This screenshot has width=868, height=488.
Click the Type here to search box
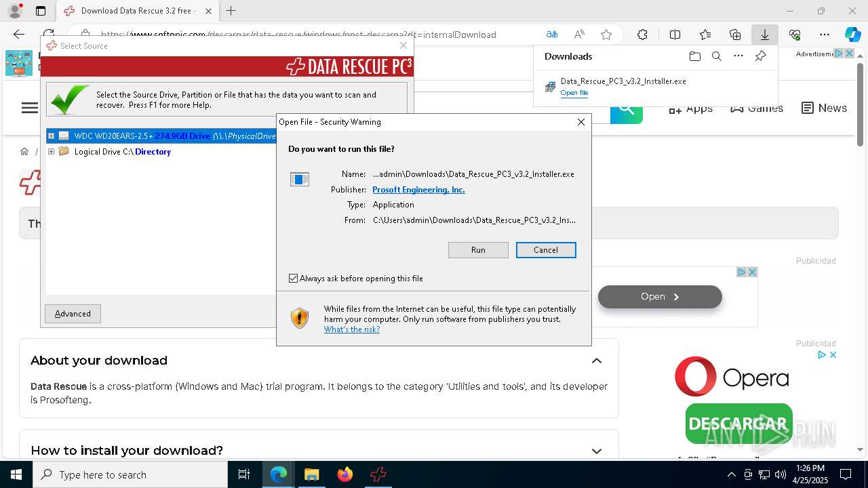pos(130,474)
